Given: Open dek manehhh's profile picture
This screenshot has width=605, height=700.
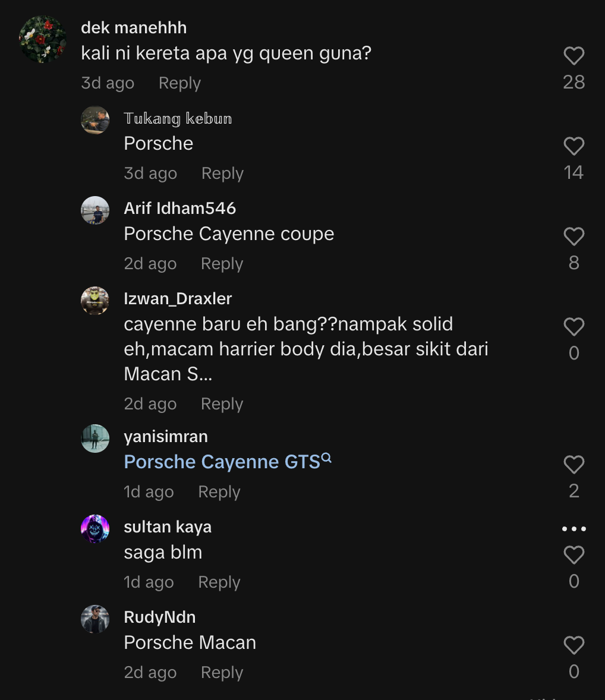Looking at the screenshot, I should [43, 39].
